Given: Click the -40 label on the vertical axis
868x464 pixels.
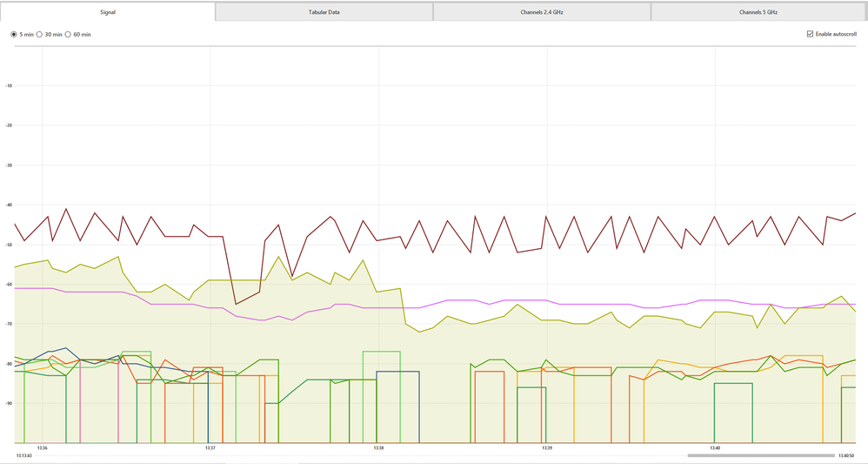Looking at the screenshot, I should [9, 205].
